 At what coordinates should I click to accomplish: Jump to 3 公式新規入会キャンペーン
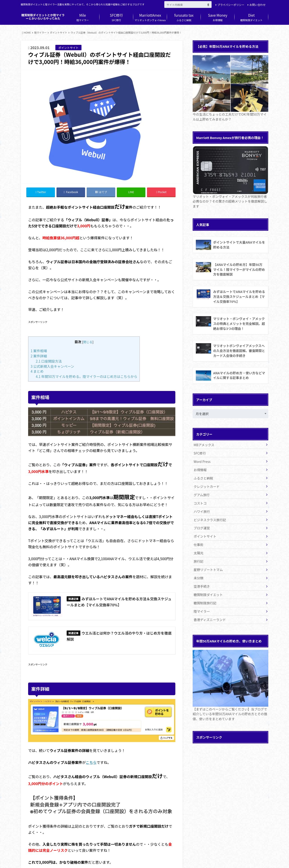point(52,366)
